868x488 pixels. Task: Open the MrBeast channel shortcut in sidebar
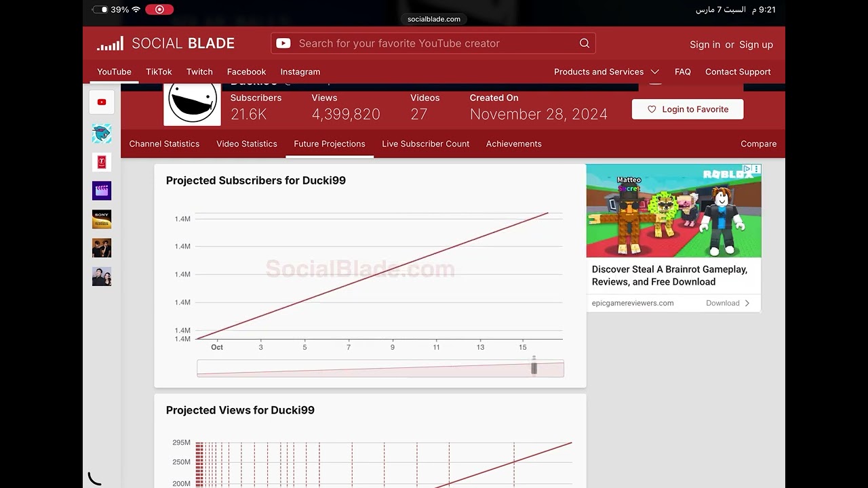pos(102,134)
